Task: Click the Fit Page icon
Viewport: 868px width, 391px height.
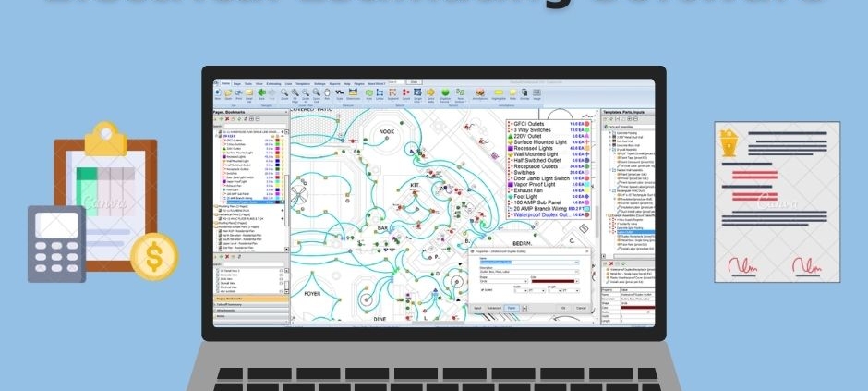Action: click(x=295, y=92)
